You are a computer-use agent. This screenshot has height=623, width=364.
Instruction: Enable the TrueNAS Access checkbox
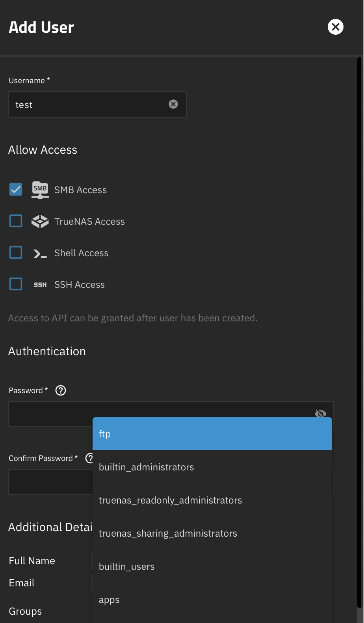coord(16,221)
